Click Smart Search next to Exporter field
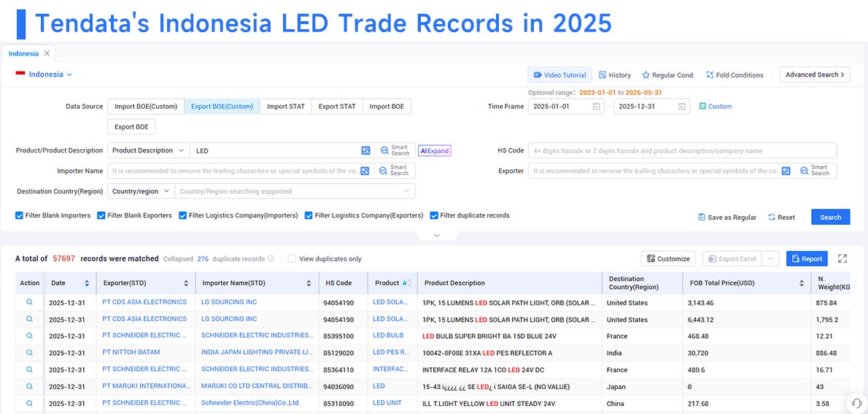868x414 pixels. coord(815,171)
